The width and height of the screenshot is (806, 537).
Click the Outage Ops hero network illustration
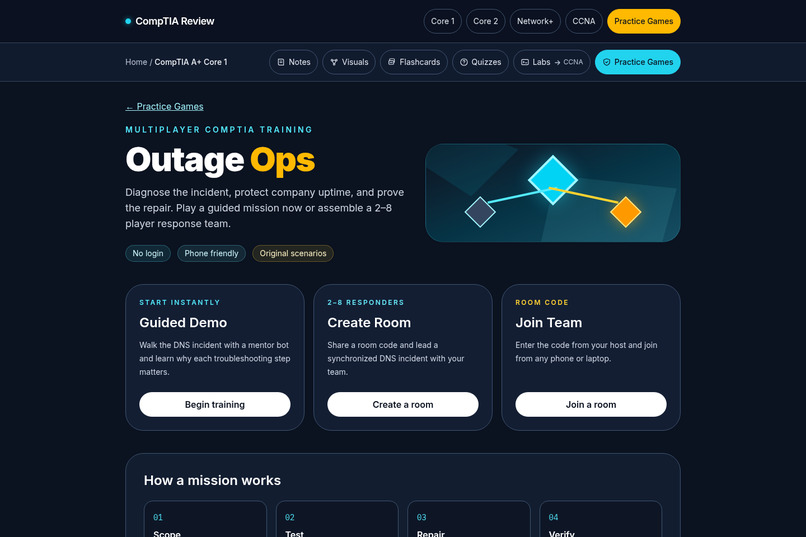[x=553, y=193]
